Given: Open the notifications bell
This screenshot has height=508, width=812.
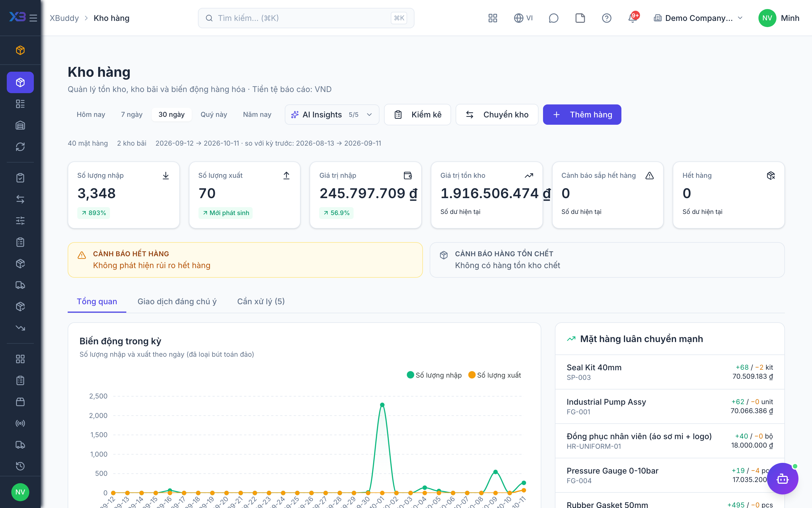Looking at the screenshot, I should point(633,18).
